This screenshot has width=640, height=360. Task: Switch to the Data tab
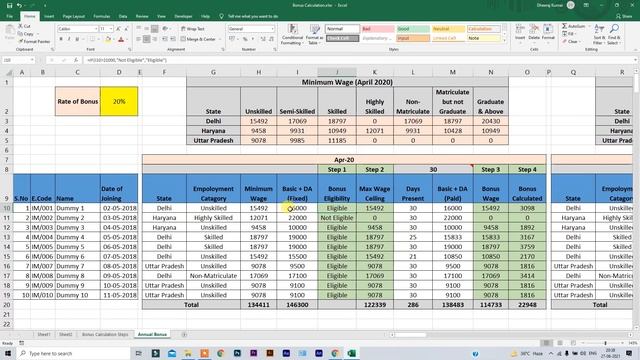pyautogui.click(x=122, y=16)
